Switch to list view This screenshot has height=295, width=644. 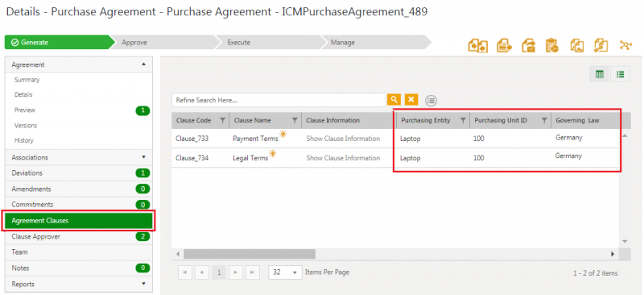pyautogui.click(x=620, y=74)
